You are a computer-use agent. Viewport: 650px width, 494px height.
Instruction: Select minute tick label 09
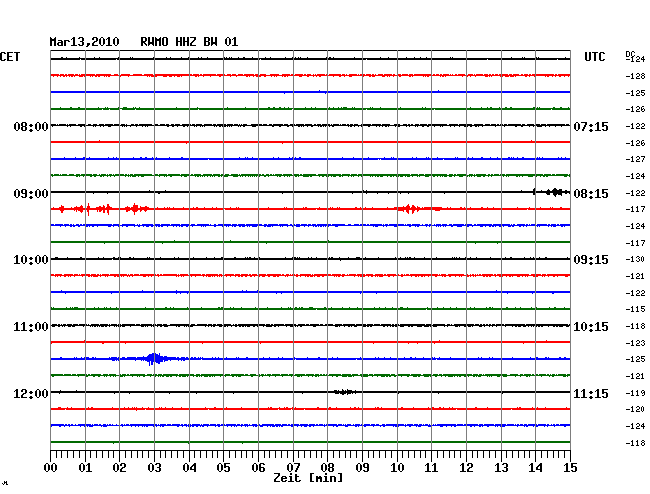pos(362,468)
